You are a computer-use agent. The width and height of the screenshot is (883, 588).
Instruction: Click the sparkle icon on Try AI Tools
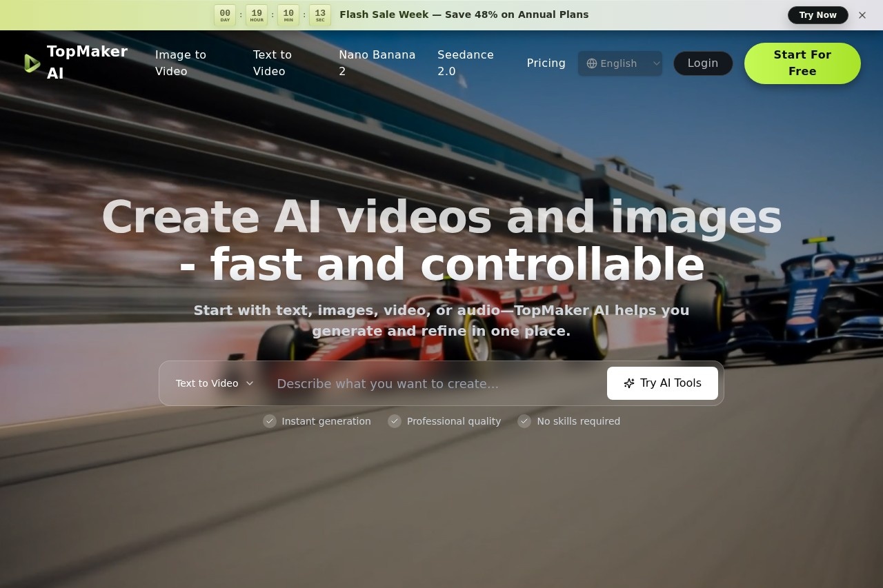click(x=628, y=383)
